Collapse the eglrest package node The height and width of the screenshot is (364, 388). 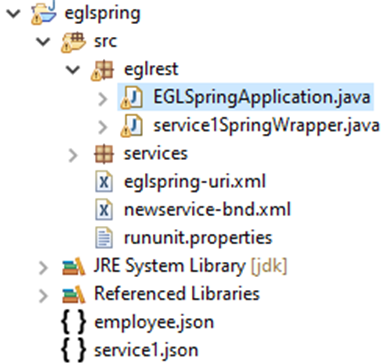(x=73, y=70)
